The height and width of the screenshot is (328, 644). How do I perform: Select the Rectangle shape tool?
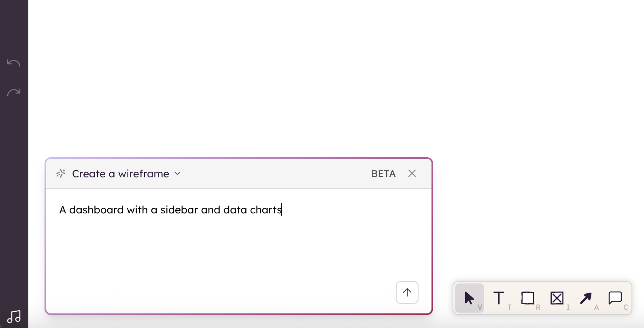click(x=528, y=298)
